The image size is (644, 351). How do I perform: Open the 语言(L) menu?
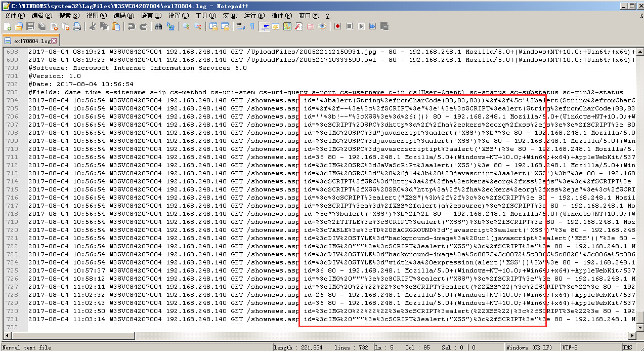(151, 16)
